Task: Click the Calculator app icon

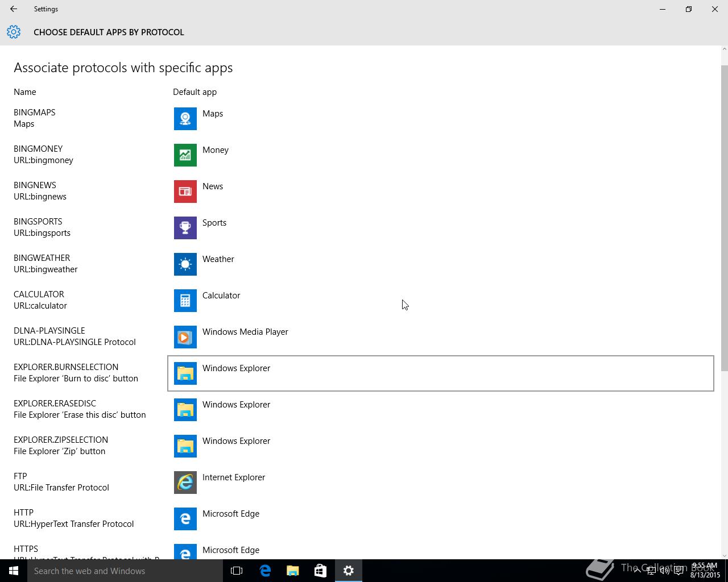Action: (x=185, y=301)
